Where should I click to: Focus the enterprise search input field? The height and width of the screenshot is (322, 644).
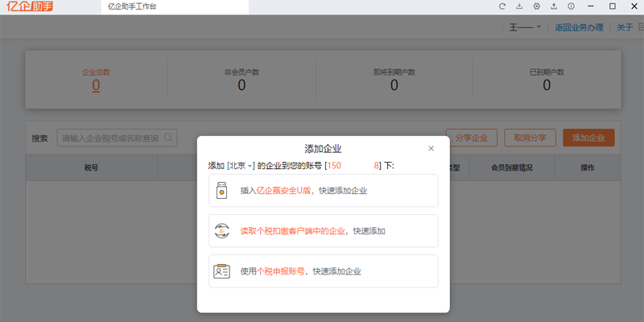117,138
